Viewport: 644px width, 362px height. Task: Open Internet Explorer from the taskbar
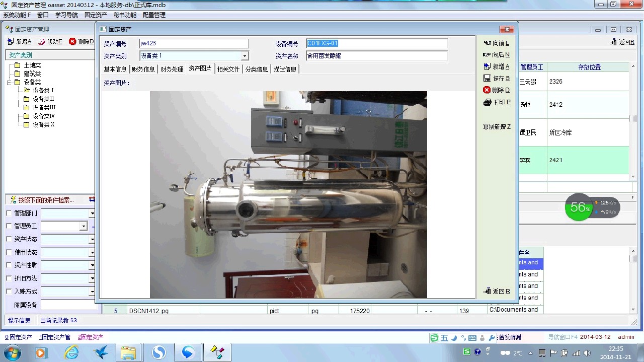[71, 352]
